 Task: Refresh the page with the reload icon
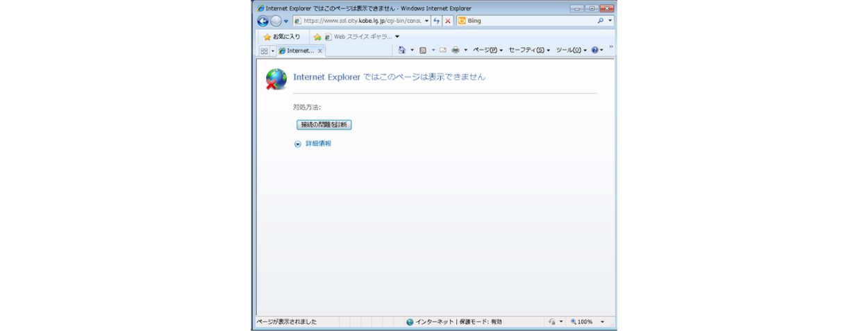[x=437, y=21]
